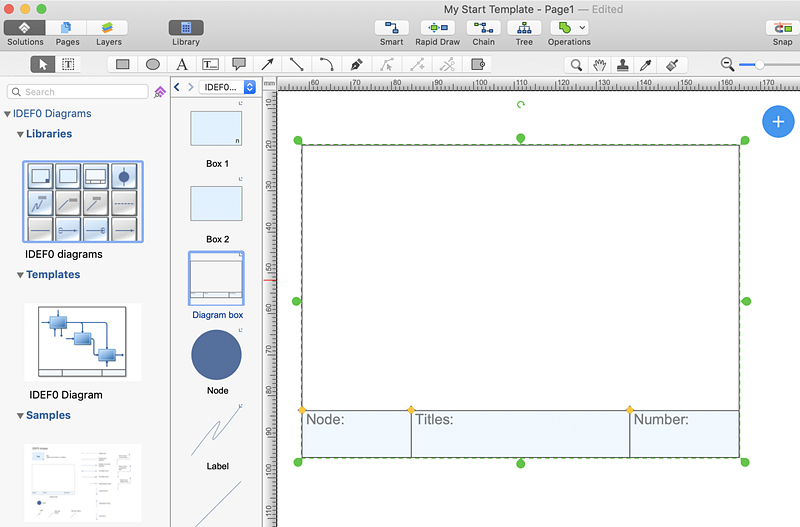The height and width of the screenshot is (527, 800).
Task: Collapse the Libraries section
Action: point(20,134)
